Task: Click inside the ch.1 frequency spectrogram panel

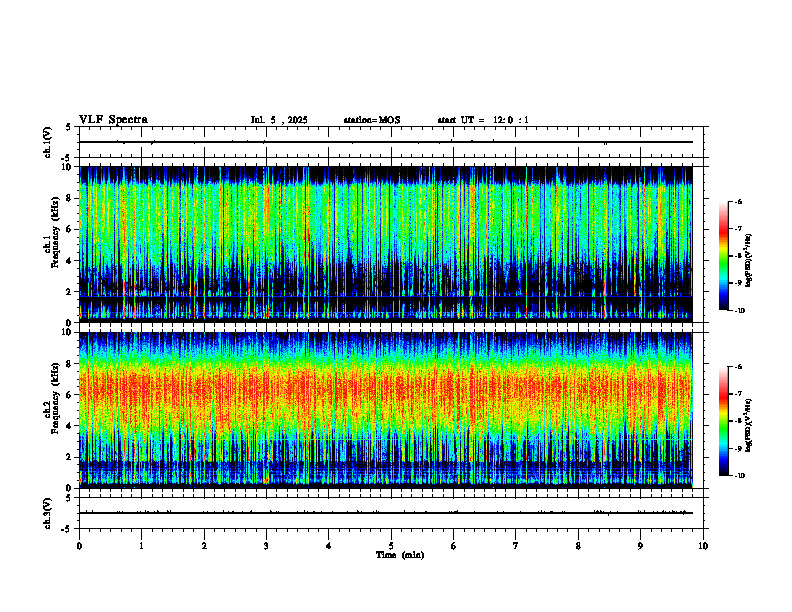Action: (386, 244)
